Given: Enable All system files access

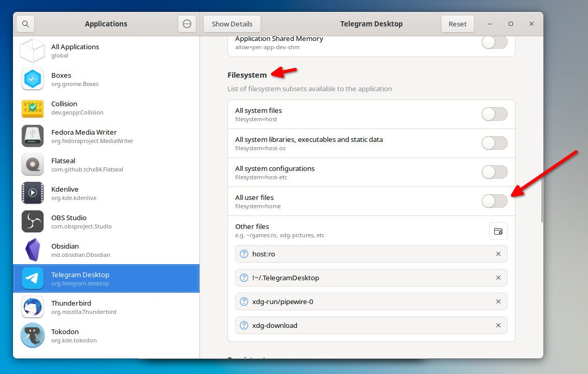Looking at the screenshot, I should (494, 114).
